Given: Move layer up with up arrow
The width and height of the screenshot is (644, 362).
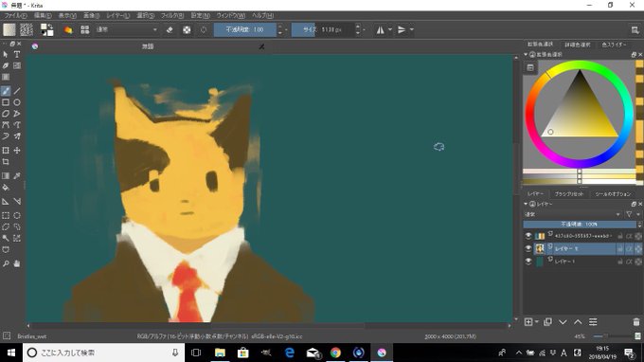Looking at the screenshot, I should tap(578, 322).
